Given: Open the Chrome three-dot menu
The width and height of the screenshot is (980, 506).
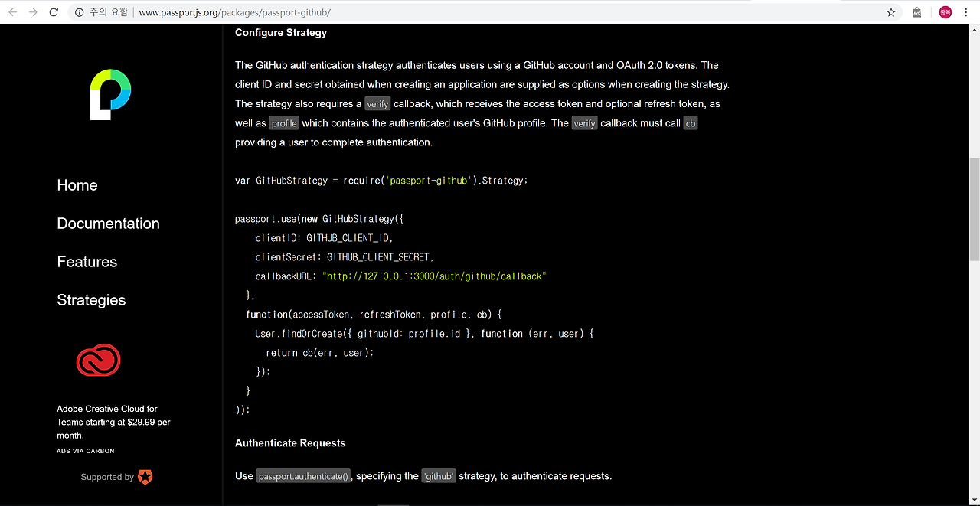Looking at the screenshot, I should pyautogui.click(x=968, y=12).
